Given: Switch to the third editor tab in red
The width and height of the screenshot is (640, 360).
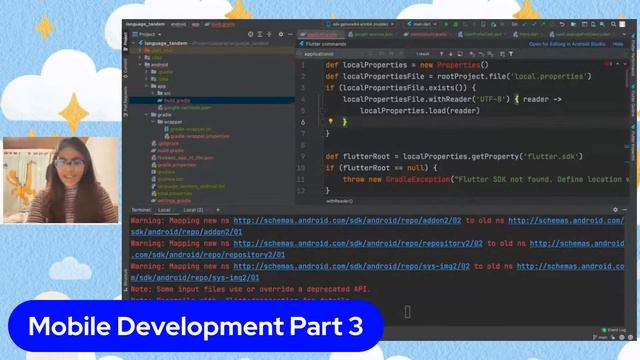Looking at the screenshot, I should point(427,35).
